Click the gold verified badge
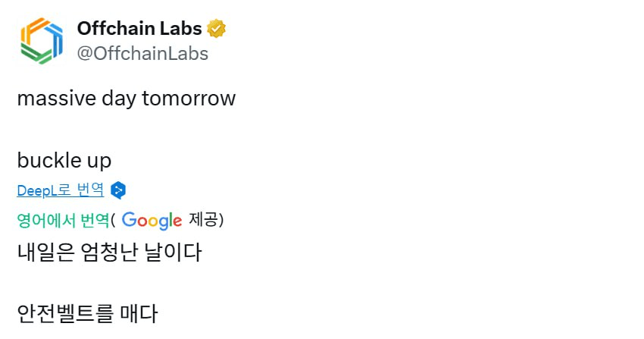Screen dimensions: 644x339 (x=216, y=28)
